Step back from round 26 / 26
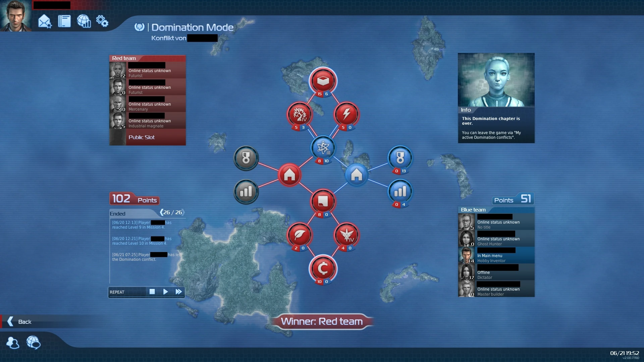The width and height of the screenshot is (644, 362). coord(162,212)
